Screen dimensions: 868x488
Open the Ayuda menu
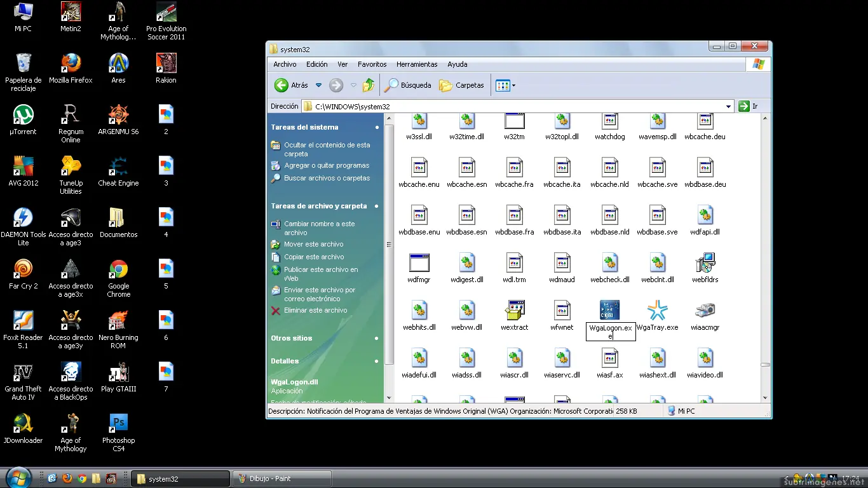pos(457,64)
